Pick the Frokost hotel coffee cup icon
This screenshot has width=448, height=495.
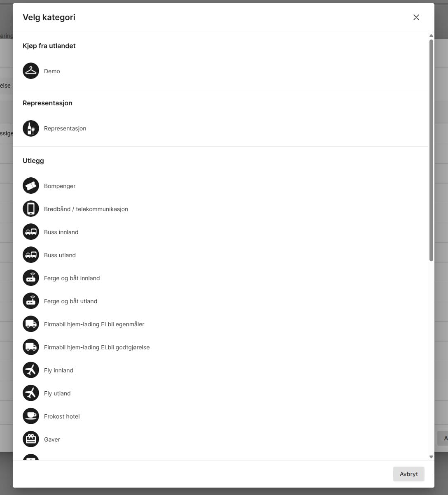point(31,416)
